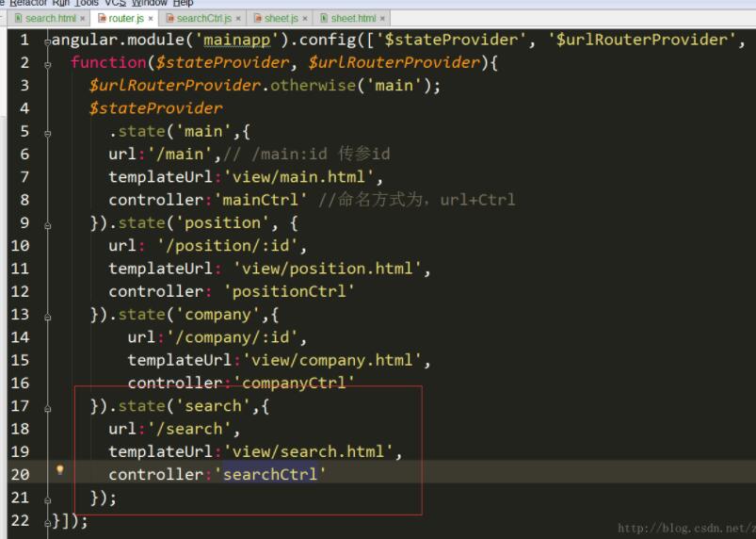Click the intention lightbulb on line 20

tap(60, 470)
